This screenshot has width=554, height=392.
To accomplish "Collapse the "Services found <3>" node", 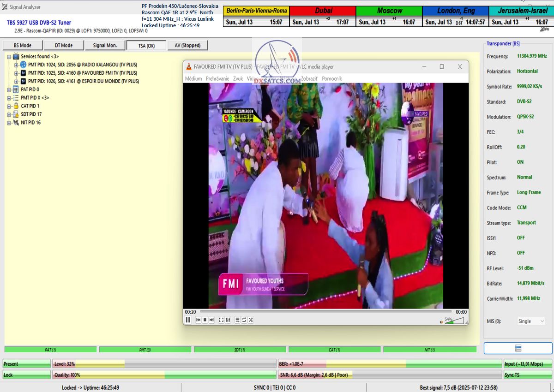I will pos(9,56).
